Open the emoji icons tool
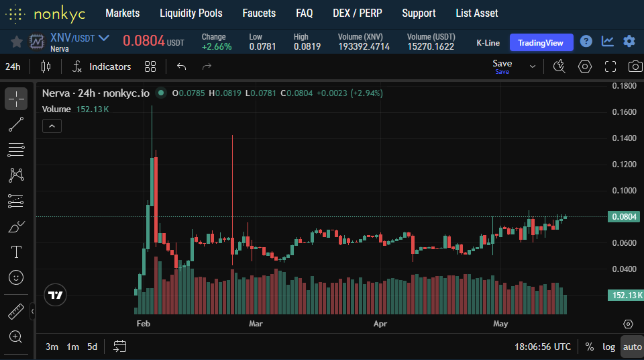The height and width of the screenshot is (360, 644). [x=16, y=277]
